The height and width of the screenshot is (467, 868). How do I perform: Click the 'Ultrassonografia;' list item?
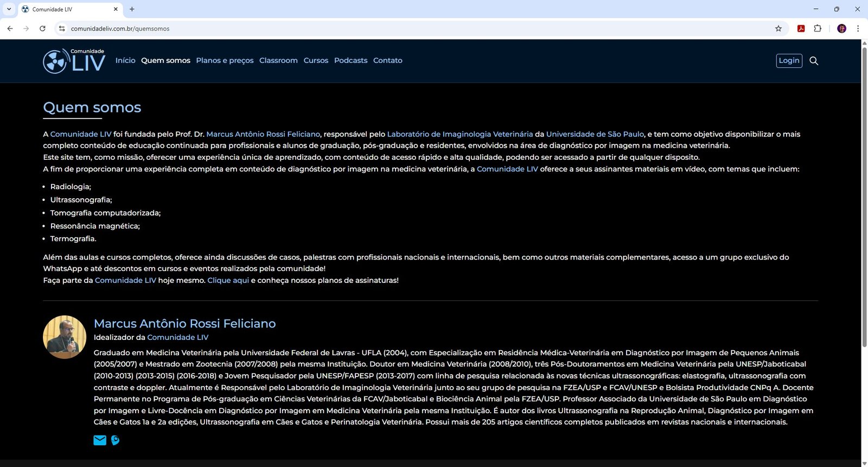[81, 200]
